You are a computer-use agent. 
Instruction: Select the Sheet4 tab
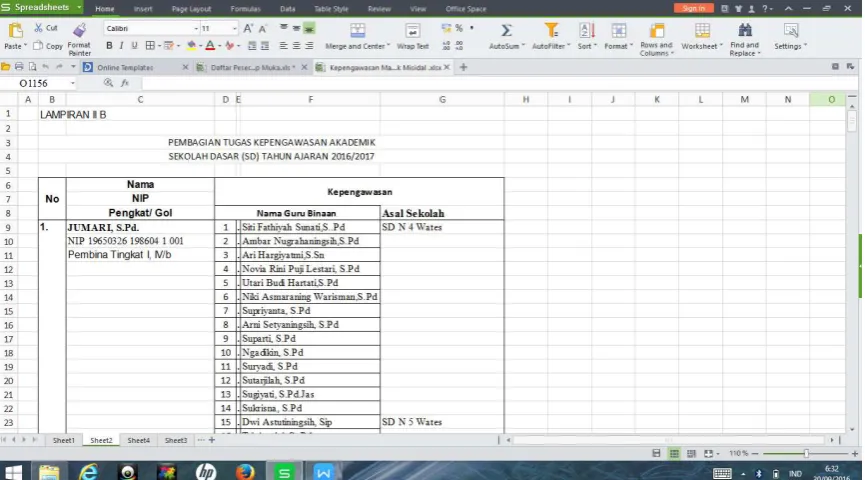click(138, 440)
